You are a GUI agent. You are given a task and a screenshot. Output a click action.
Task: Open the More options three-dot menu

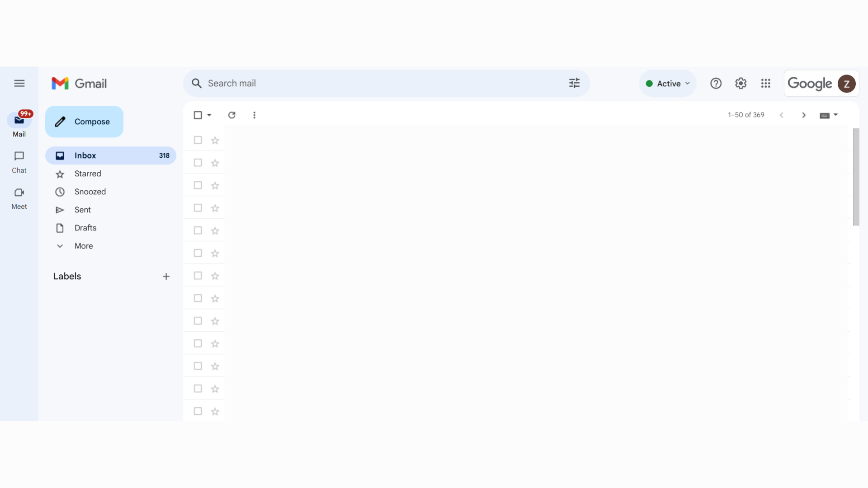[254, 115]
